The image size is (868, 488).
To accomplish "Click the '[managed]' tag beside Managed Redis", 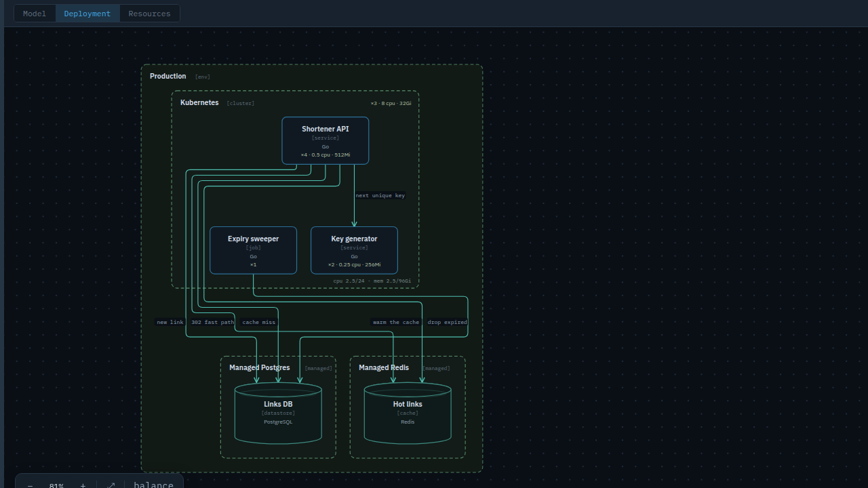I will (436, 368).
